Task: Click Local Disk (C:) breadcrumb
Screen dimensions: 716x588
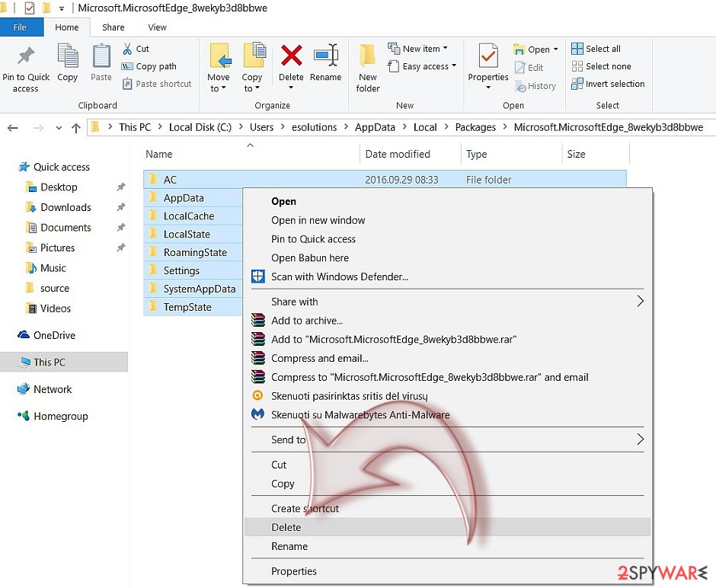Action: 200,127
